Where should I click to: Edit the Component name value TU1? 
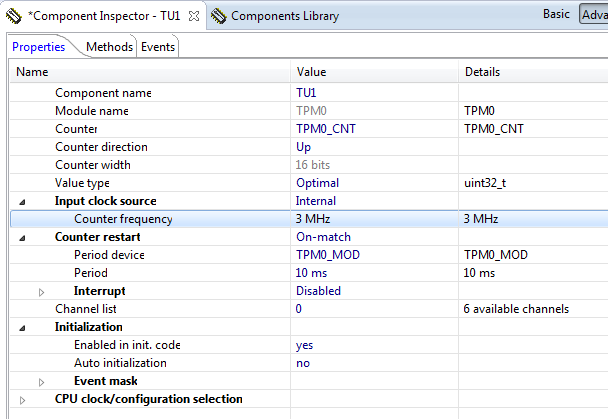point(306,93)
